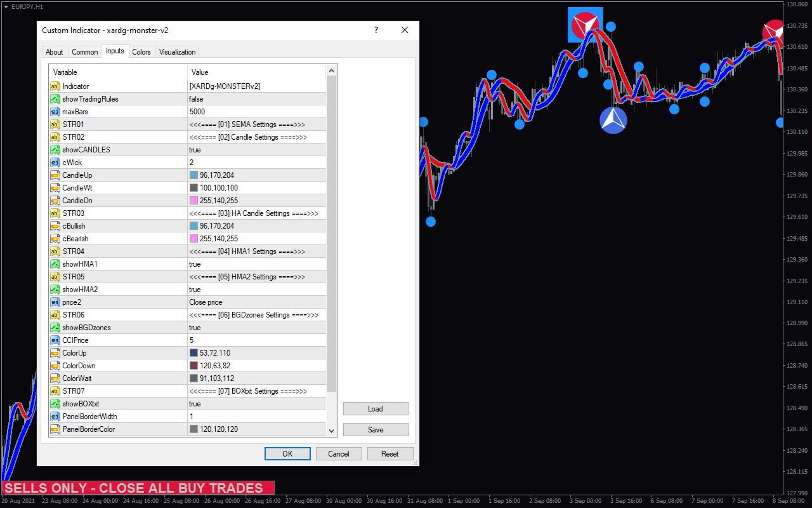The height and width of the screenshot is (508, 812).
Task: Click the CandleDn color type icon
Action: point(55,201)
